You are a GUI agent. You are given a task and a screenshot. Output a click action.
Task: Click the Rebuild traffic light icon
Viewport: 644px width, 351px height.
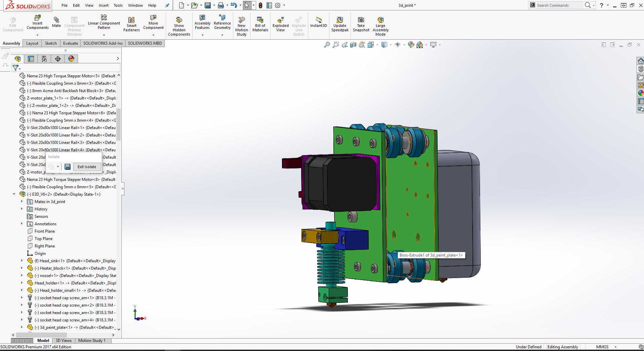(260, 5)
